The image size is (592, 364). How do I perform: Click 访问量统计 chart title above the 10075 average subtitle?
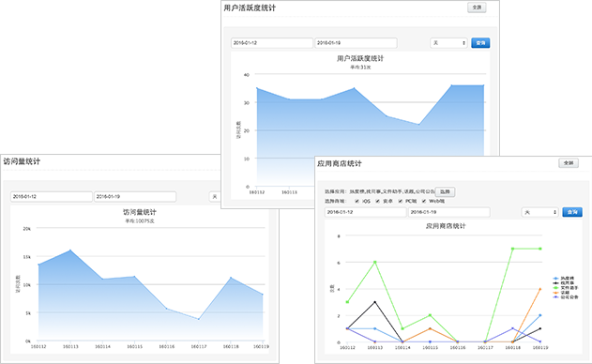click(x=140, y=212)
